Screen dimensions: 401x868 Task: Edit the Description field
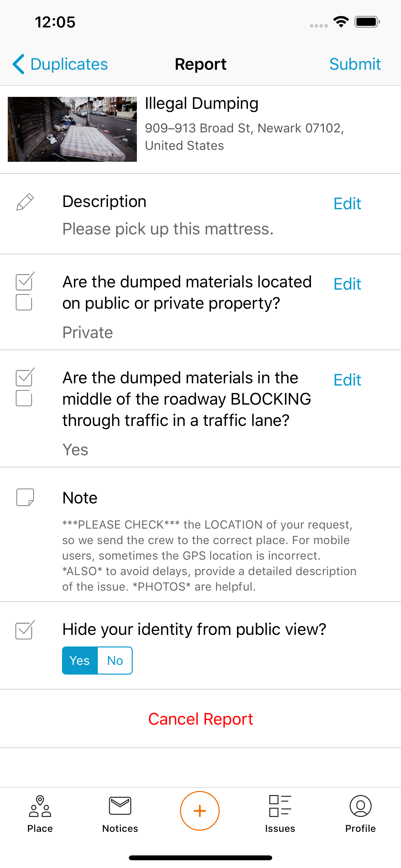coord(347,204)
